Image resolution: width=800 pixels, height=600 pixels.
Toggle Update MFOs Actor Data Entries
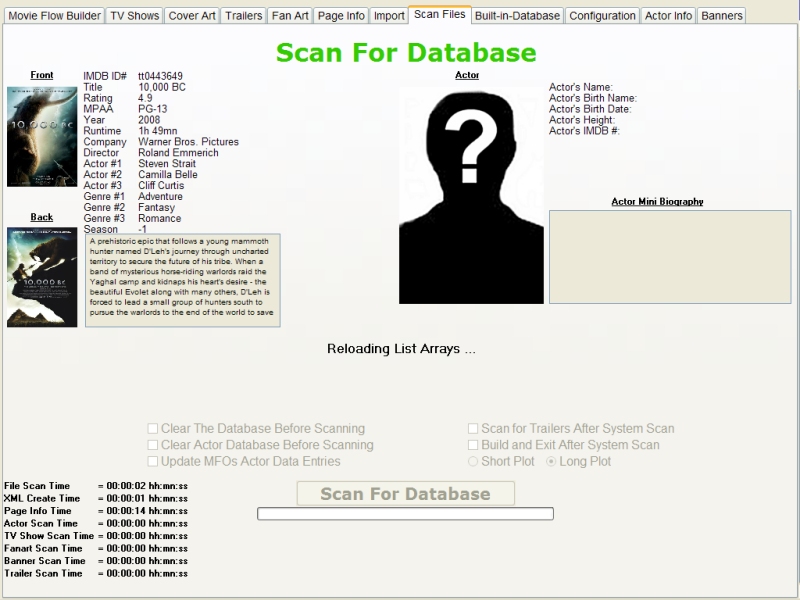153,462
